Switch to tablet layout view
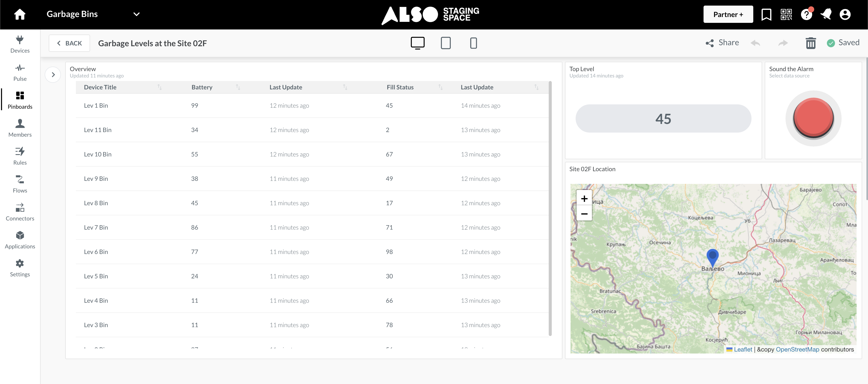The width and height of the screenshot is (868, 384). point(445,43)
